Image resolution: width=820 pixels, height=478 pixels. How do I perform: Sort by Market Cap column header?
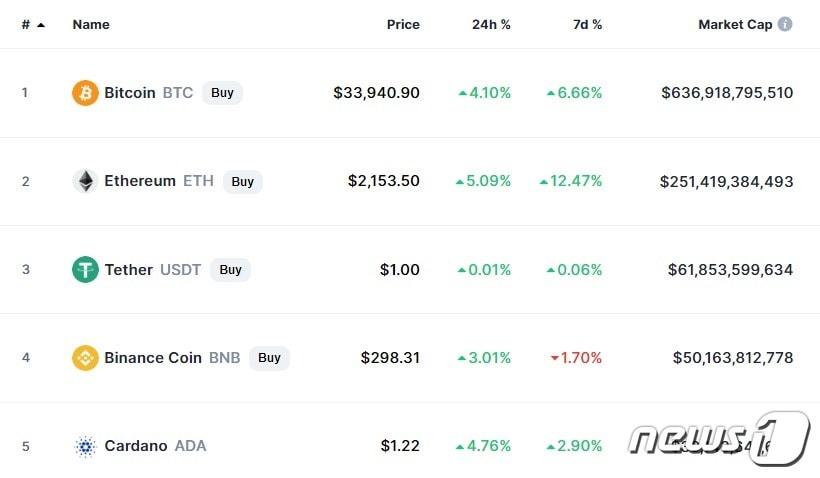coord(735,24)
